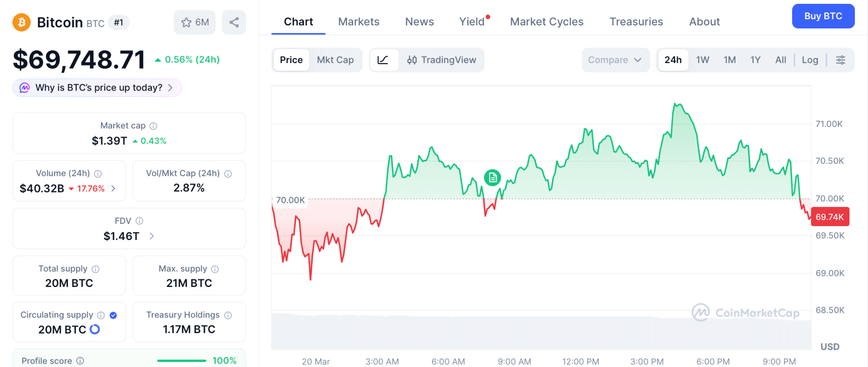868x367 pixels.
Task: Open the Treasuries tab
Action: pos(636,22)
